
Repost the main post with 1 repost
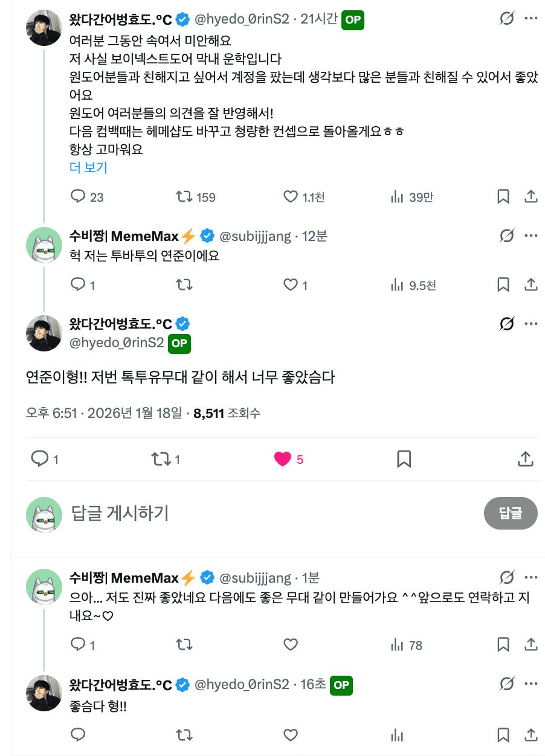[161, 460]
